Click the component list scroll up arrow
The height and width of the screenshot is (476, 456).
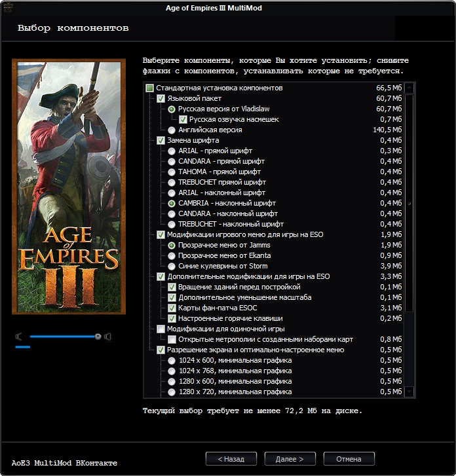click(409, 88)
